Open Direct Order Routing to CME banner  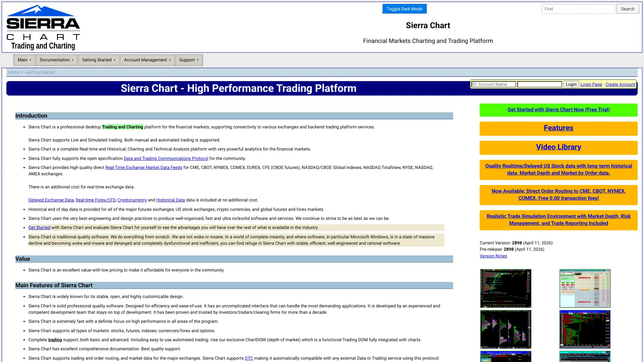(558, 195)
